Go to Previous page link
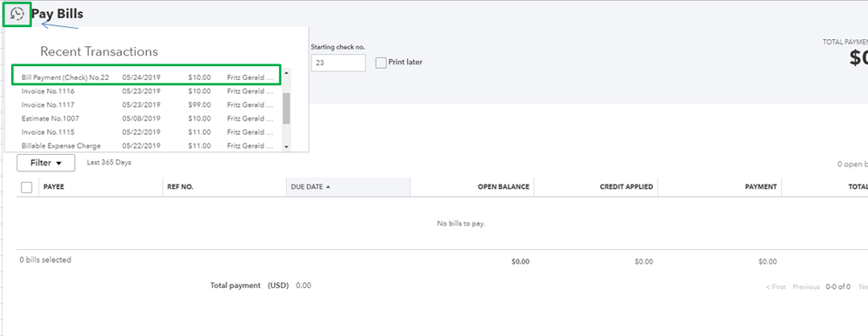The image size is (868, 336). pyautogui.click(x=806, y=286)
